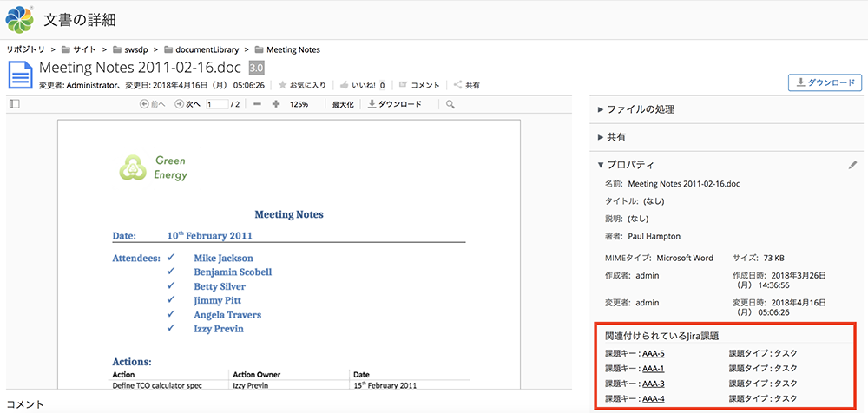
Task: Open Jira issue AAA-5
Action: click(654, 353)
